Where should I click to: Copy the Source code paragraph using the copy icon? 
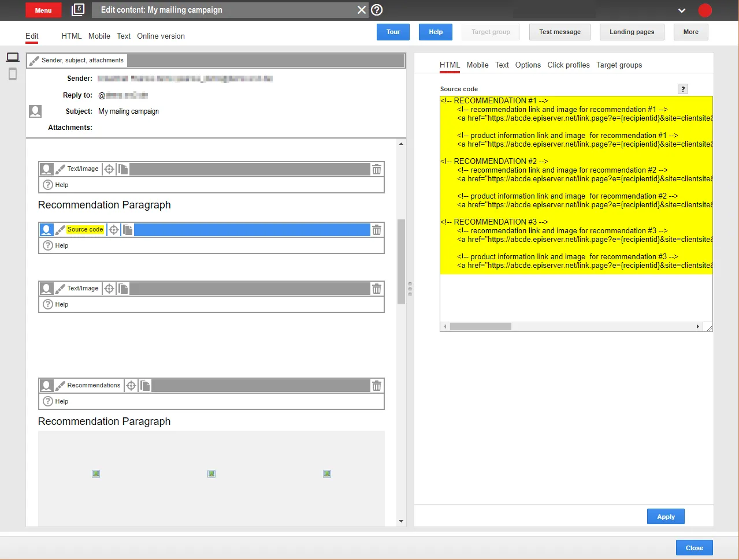[128, 230]
